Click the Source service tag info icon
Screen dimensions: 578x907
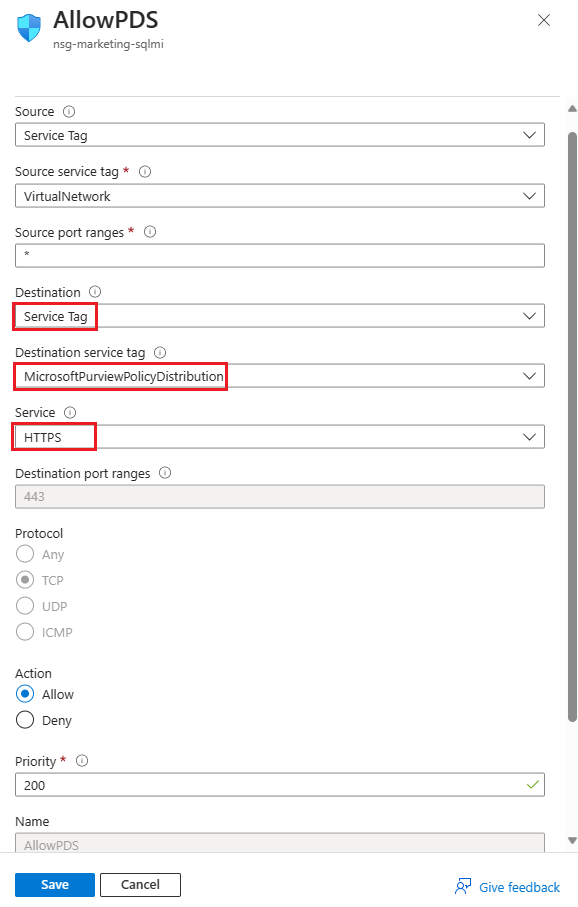coord(145,171)
